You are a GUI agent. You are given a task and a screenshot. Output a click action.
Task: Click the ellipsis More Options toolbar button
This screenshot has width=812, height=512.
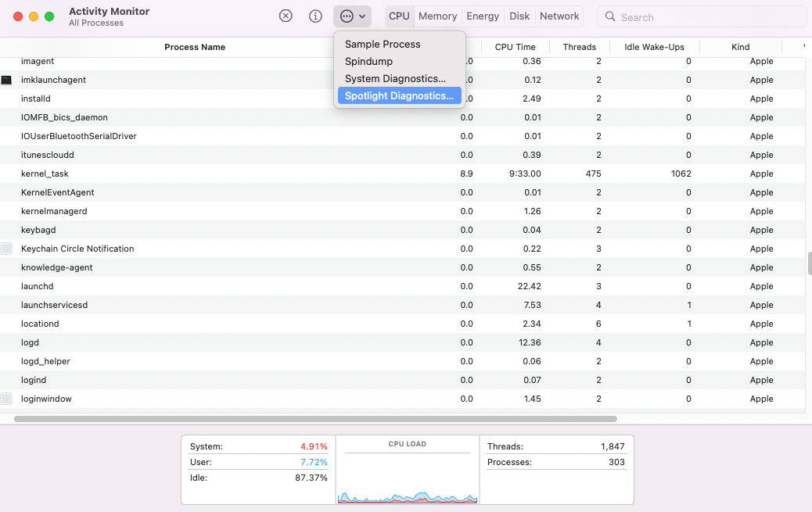[352, 16]
